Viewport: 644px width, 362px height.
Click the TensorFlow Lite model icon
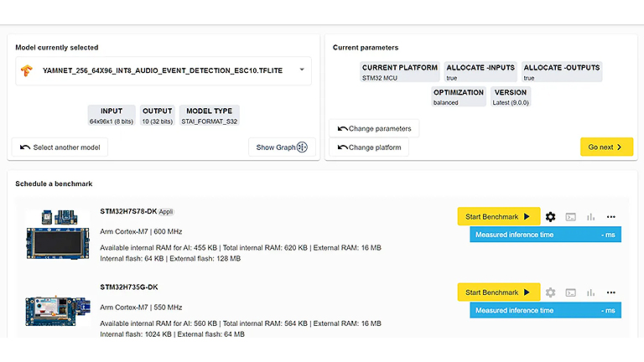point(28,71)
